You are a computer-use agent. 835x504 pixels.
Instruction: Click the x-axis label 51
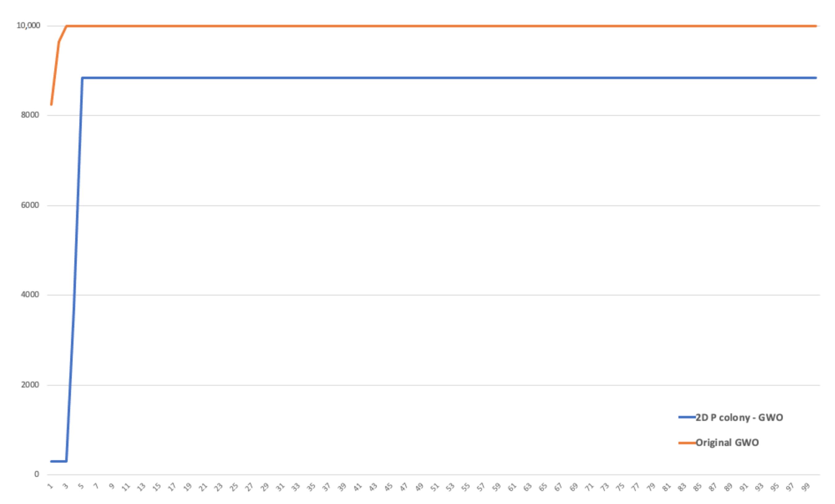click(435, 487)
